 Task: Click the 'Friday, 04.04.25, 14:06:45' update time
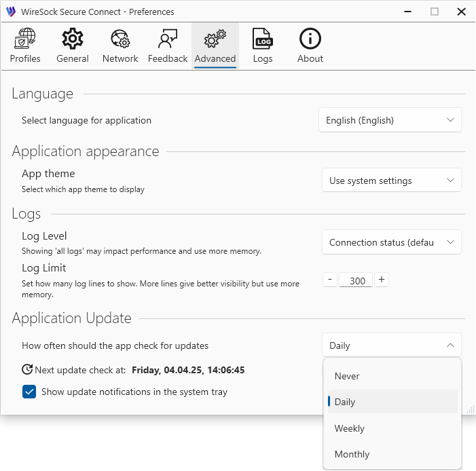(188, 370)
